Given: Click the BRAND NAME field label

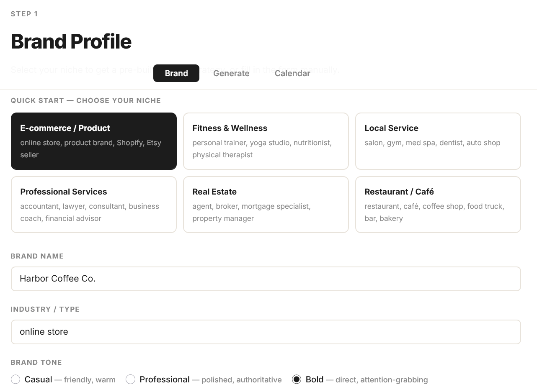Looking at the screenshot, I should (x=37, y=256).
